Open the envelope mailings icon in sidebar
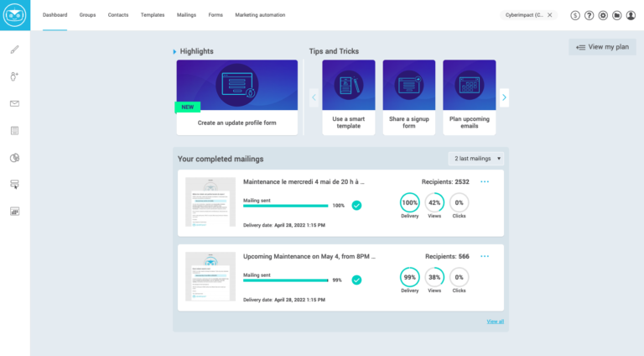Viewport: 644px width, 356px height. (x=14, y=103)
